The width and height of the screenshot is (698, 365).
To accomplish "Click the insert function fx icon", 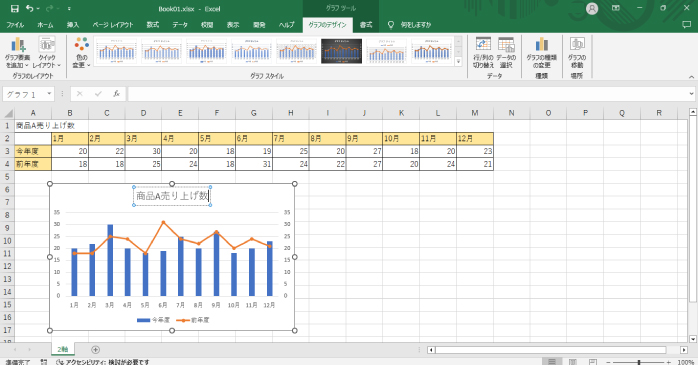I will pos(116,94).
